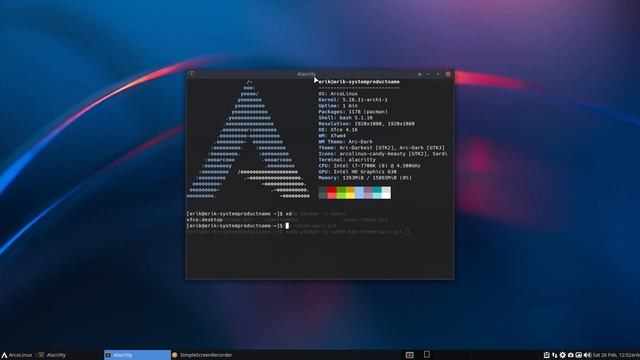640x360 pixels.
Task: Click the "Icons: arcolinux-candy-beauty" line
Action: [383, 154]
